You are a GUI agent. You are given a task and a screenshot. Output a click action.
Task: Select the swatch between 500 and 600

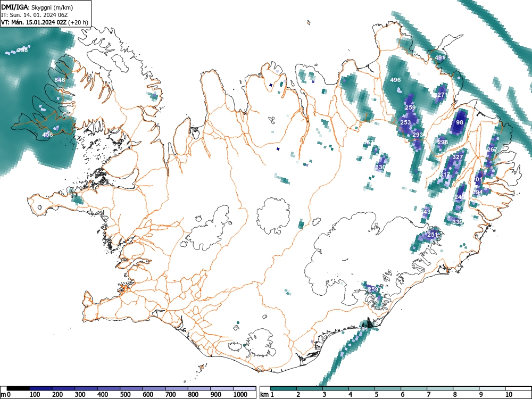point(131,388)
